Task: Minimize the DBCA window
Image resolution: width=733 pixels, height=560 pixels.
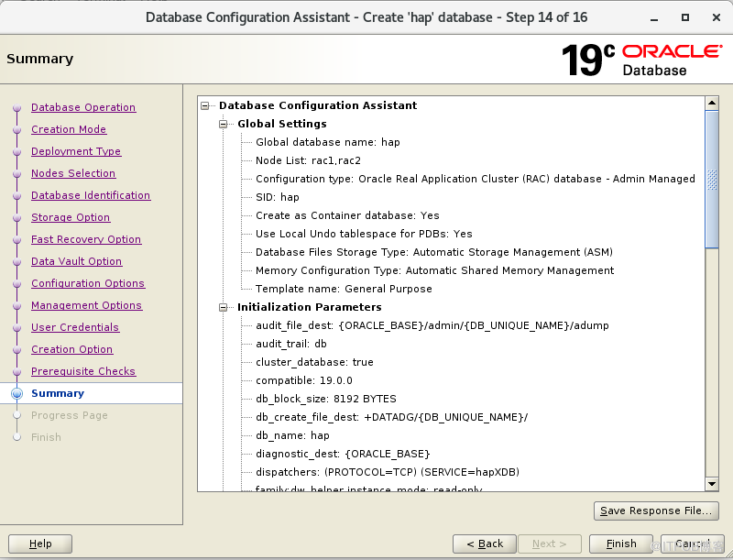Action: click(654, 17)
